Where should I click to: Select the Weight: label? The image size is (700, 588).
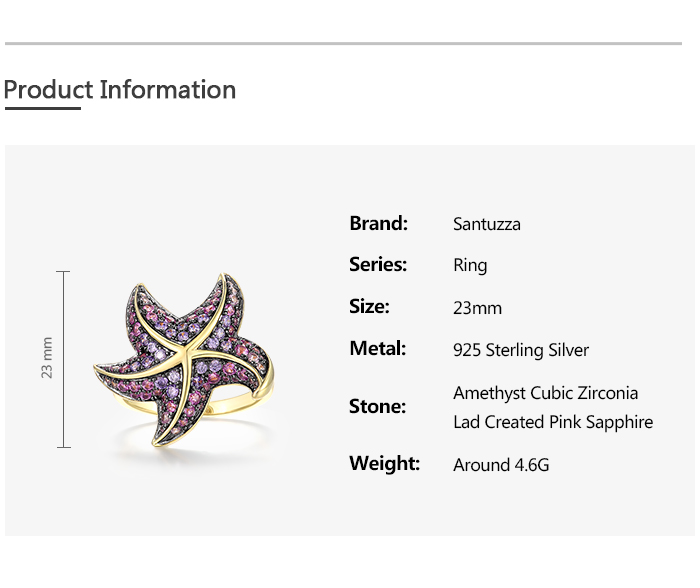[384, 464]
